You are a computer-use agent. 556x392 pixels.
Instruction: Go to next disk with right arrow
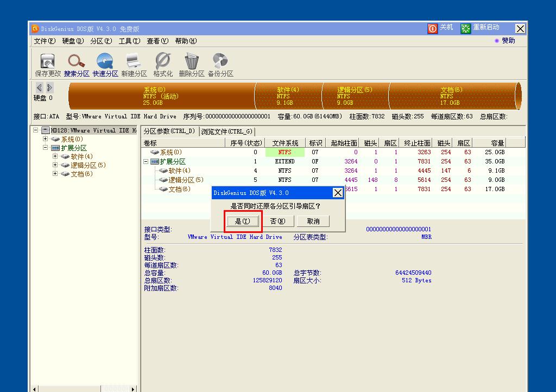click(49, 87)
